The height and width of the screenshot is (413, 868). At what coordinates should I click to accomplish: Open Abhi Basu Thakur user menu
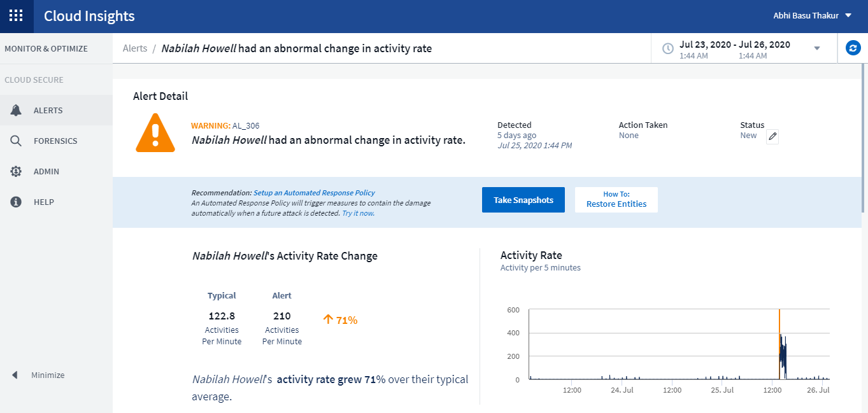(812, 16)
